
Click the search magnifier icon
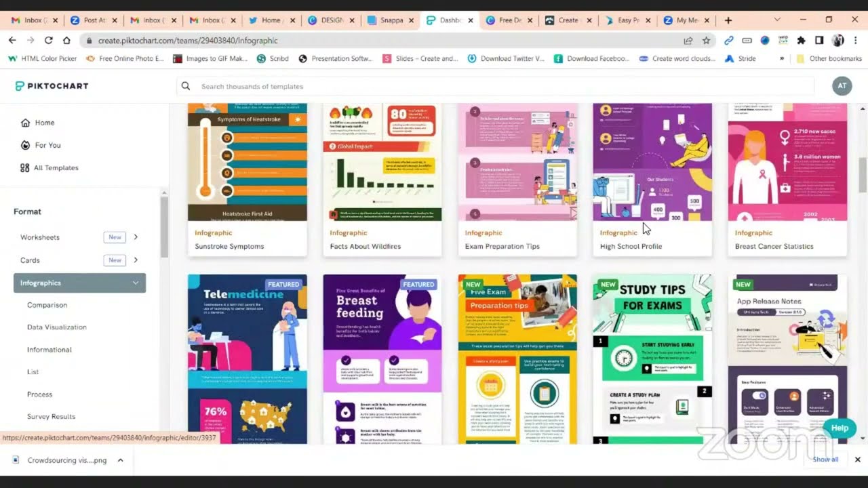tap(185, 86)
